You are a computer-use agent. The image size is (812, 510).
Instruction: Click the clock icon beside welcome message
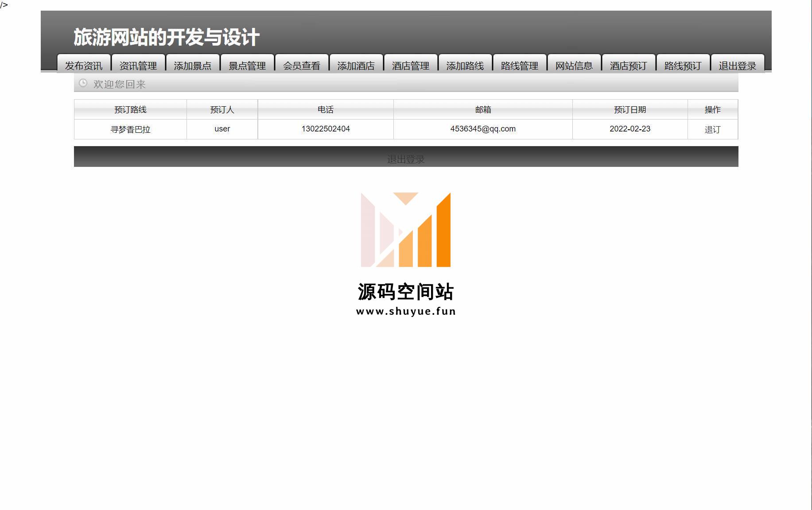click(x=83, y=83)
